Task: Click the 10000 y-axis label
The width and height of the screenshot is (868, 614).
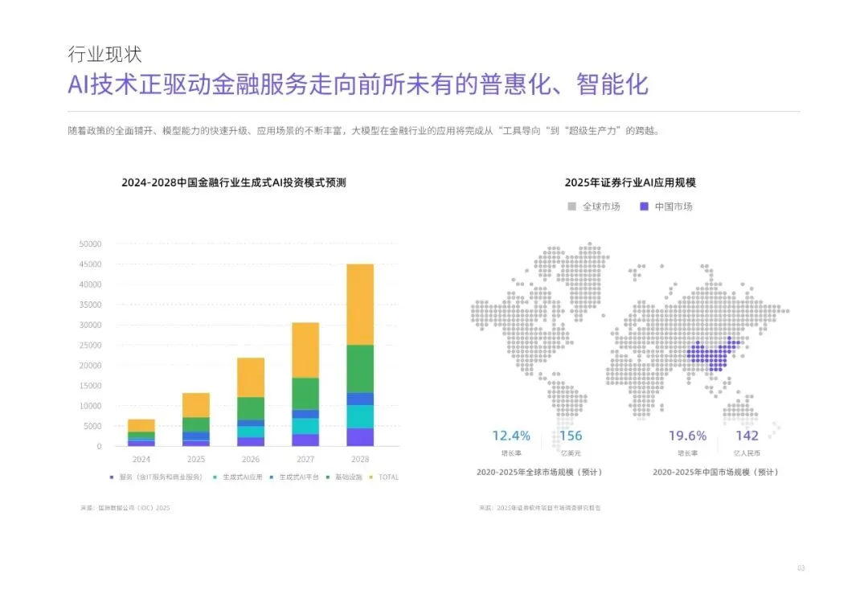Action: coord(90,406)
